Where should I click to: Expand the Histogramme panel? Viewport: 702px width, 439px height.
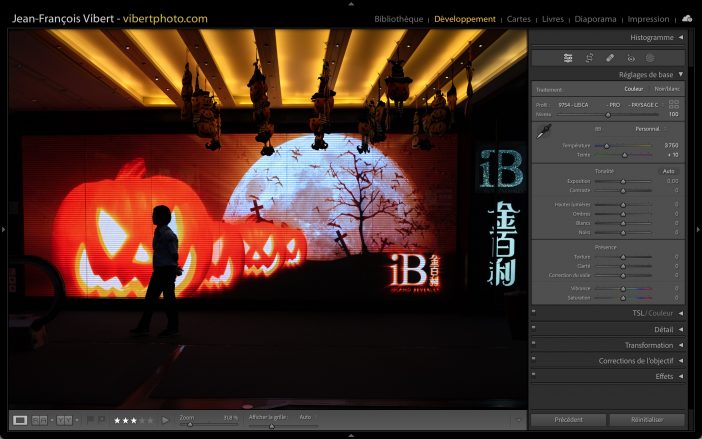(681, 38)
